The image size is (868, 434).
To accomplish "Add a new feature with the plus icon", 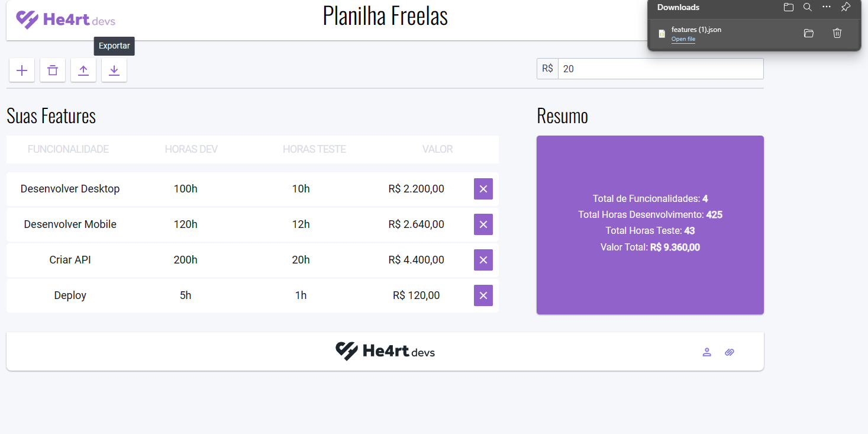I will pyautogui.click(x=22, y=70).
